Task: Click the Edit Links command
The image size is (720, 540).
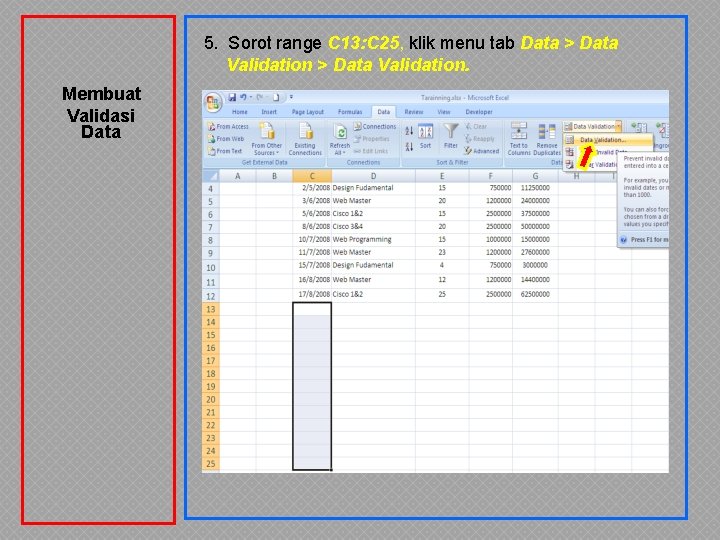Action: (371, 151)
